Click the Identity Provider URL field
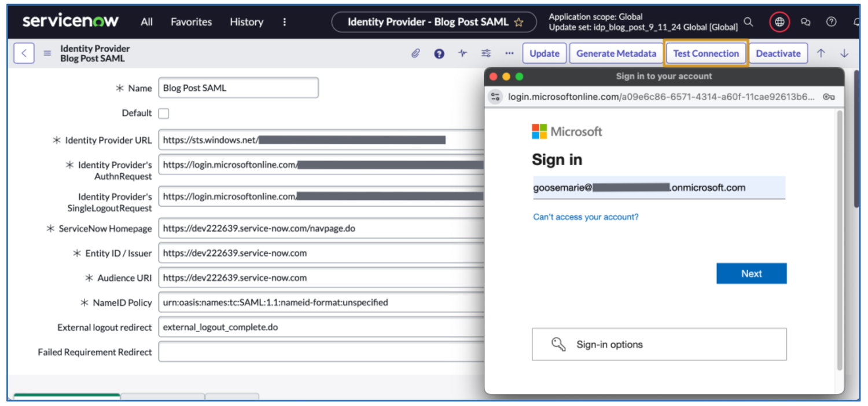Image resolution: width=868 pixels, height=406 pixels. [321, 140]
